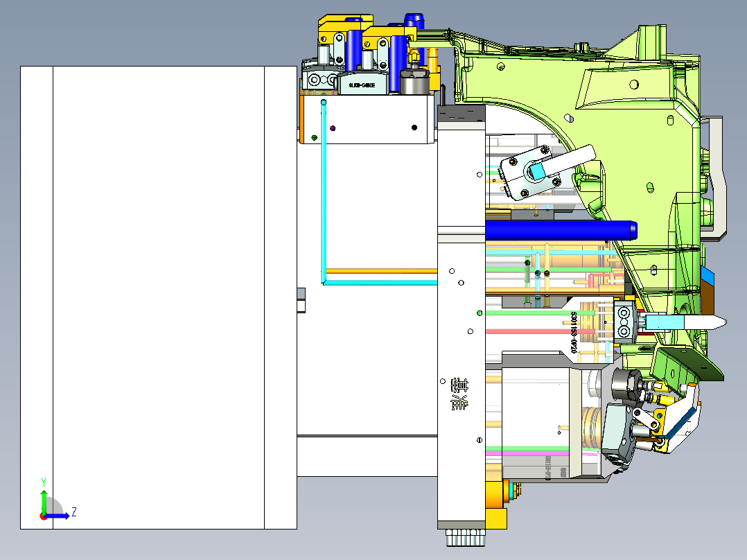Click the blue Z axis arrow of the triad
This screenshot has width=747, height=560.
click(x=57, y=516)
